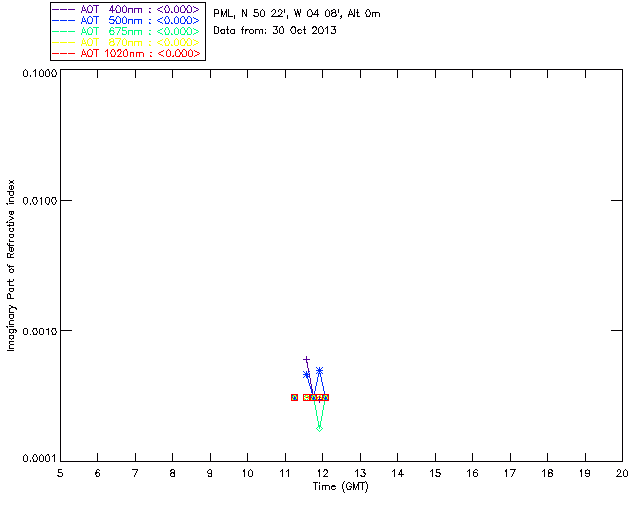640x512 pixels.
Task: Click the 0.0010 y-axis tick label
Action: click(40, 331)
